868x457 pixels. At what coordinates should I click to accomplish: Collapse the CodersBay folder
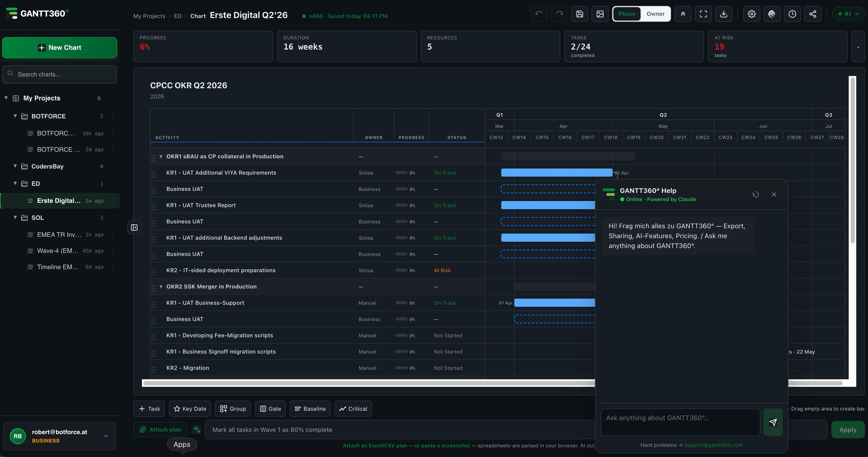click(15, 166)
